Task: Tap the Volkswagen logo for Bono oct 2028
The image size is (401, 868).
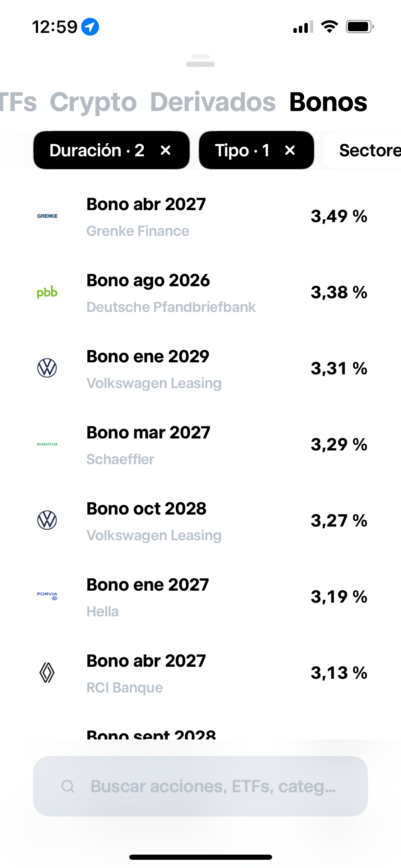Action: click(x=47, y=520)
